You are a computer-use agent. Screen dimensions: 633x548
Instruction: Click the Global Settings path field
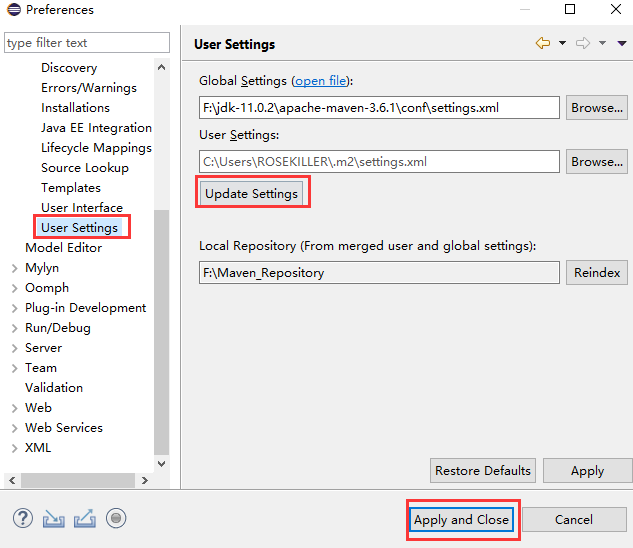pos(379,107)
